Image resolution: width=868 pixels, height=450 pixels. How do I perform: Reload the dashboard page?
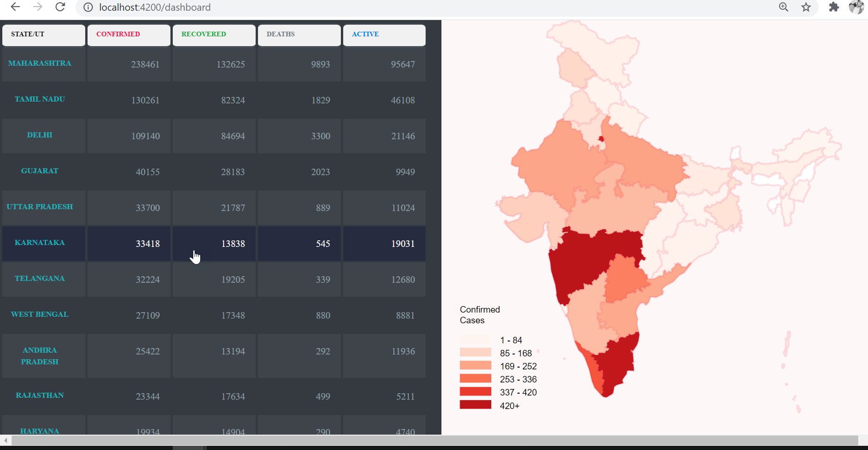click(x=60, y=7)
